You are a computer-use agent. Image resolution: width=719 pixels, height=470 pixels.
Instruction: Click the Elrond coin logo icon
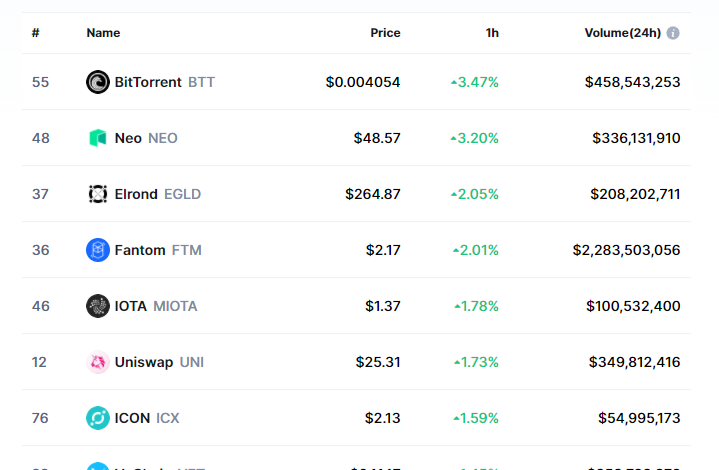(98, 194)
